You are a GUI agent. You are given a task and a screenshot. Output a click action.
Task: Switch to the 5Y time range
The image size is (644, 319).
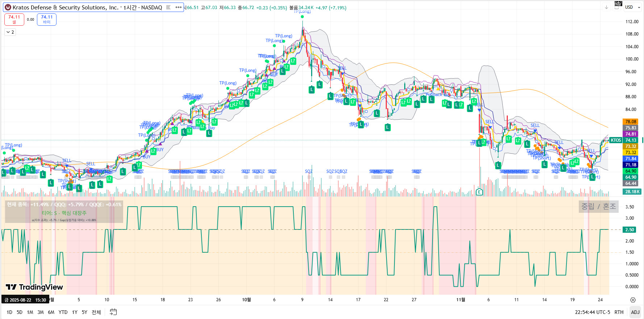84,312
